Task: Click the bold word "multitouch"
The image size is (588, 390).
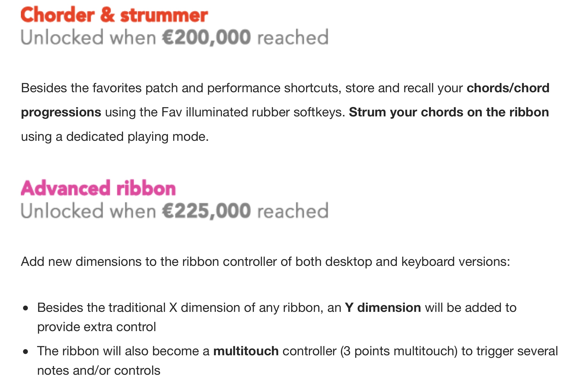Action: pos(246,351)
